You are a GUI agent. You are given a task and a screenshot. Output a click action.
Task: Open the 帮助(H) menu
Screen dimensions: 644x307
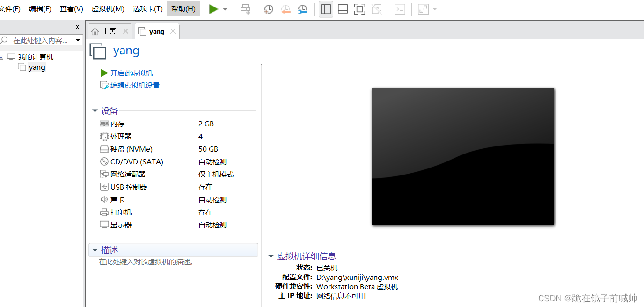[x=183, y=9]
